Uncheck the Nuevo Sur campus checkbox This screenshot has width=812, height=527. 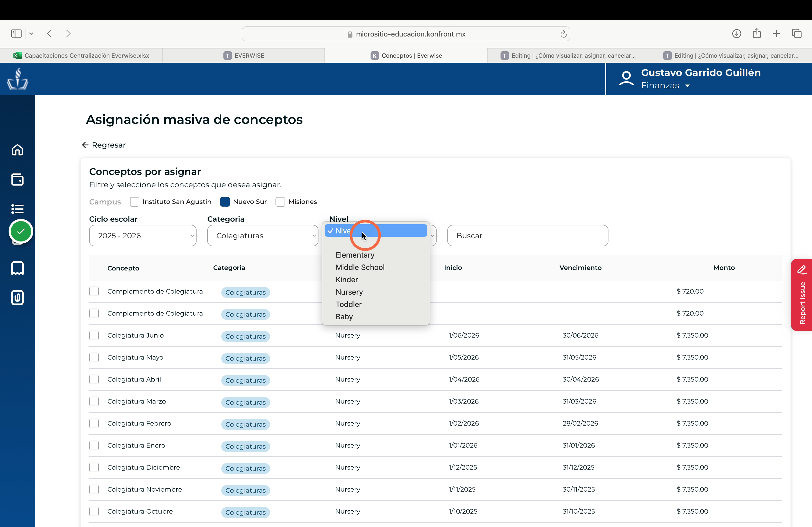click(225, 202)
